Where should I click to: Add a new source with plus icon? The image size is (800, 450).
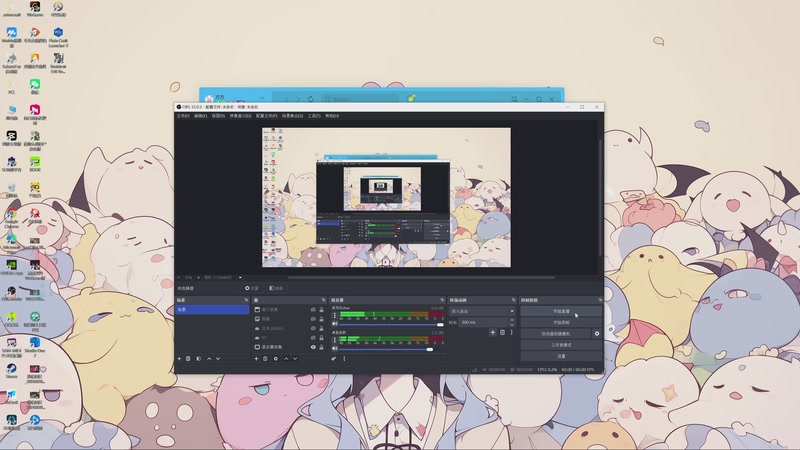(x=256, y=359)
